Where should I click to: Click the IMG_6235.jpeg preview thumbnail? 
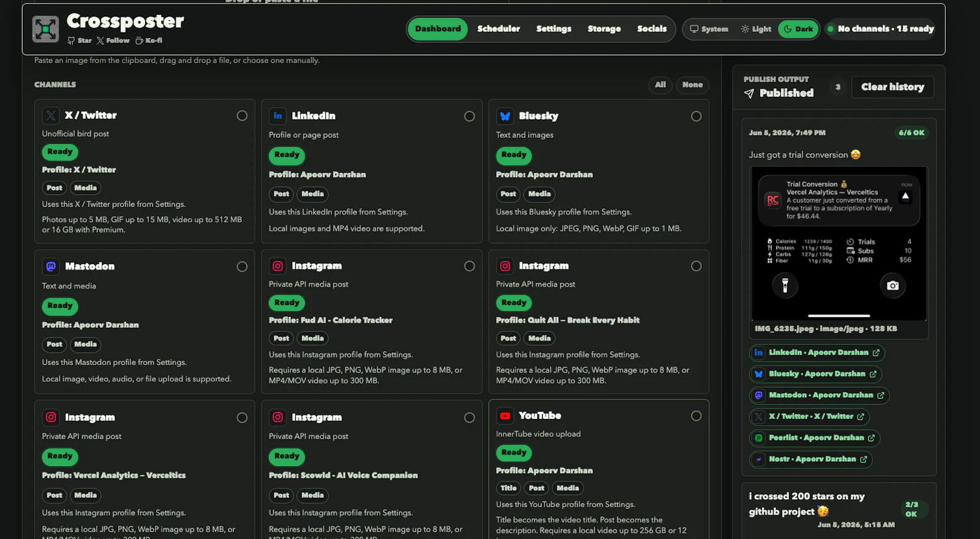839,243
